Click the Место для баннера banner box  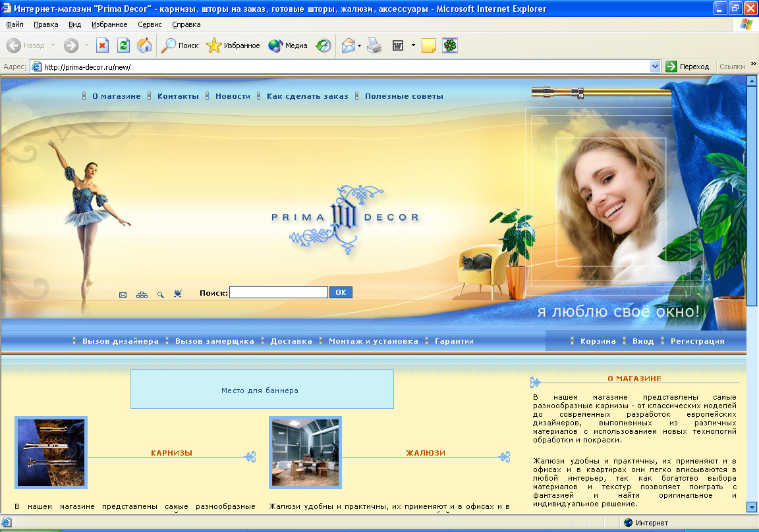pyautogui.click(x=262, y=389)
